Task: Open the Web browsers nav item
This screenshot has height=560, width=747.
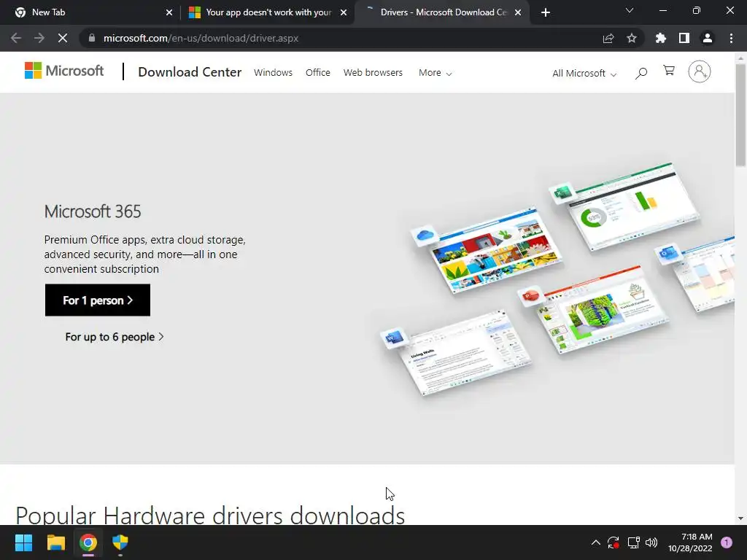Action: click(x=373, y=72)
